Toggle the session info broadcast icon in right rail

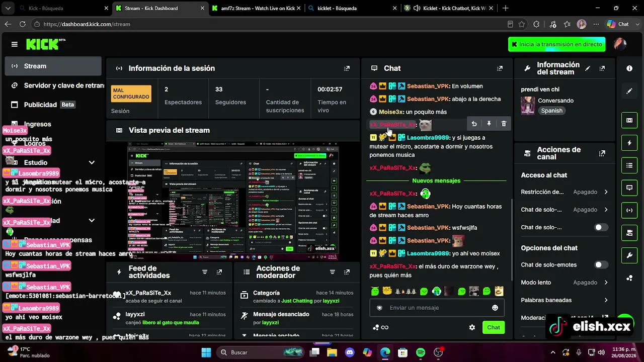point(629,210)
